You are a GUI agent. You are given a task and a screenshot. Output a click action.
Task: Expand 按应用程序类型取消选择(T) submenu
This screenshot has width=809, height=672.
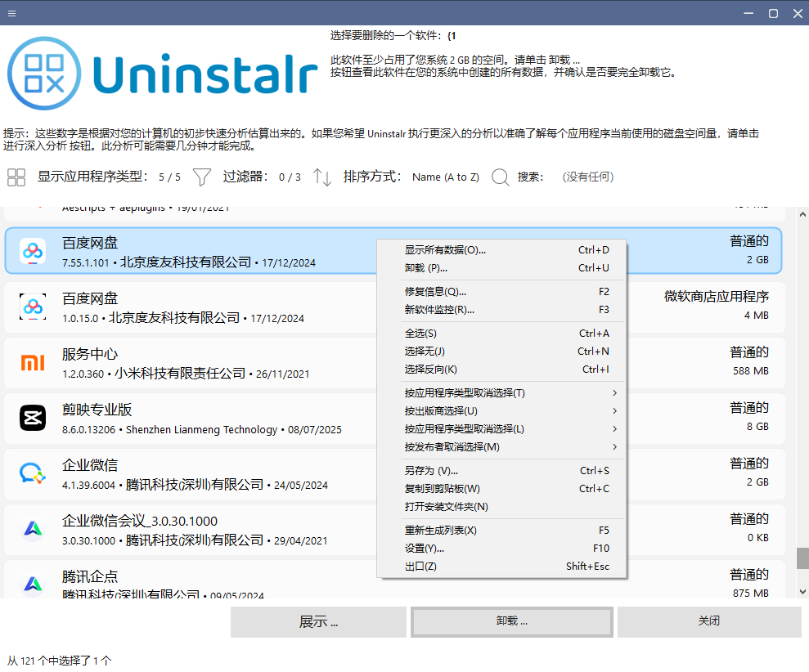[501, 393]
